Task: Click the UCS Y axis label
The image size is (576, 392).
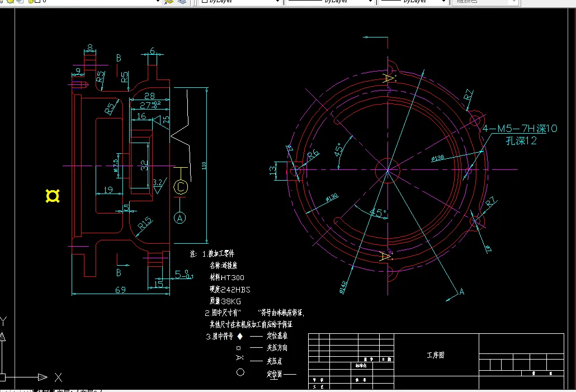Action: (3, 322)
